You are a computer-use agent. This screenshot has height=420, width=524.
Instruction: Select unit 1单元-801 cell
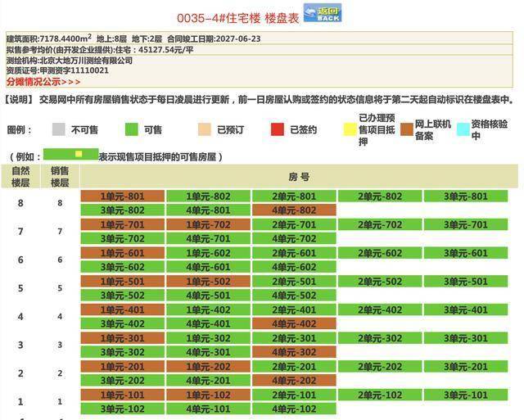(123, 196)
